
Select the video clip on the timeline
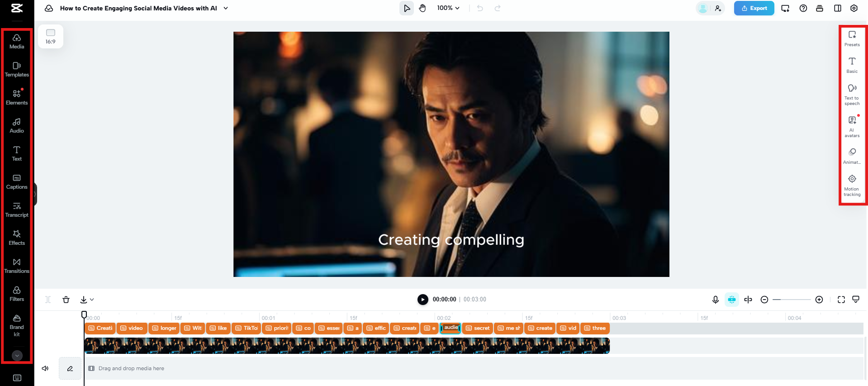(347, 346)
